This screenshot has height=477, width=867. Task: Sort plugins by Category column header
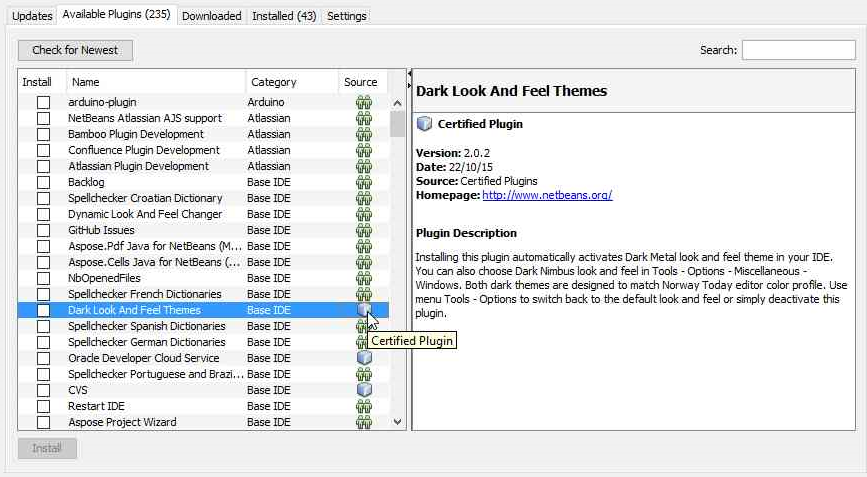click(292, 82)
